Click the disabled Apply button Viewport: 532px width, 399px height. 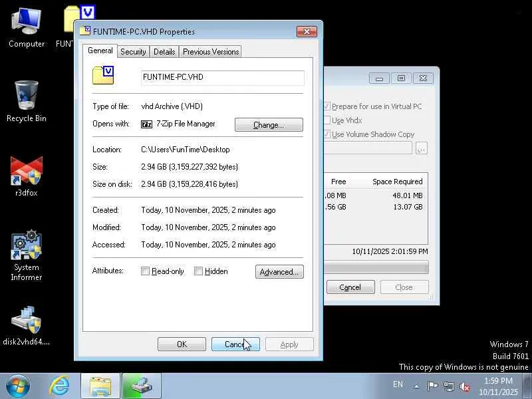pyautogui.click(x=289, y=344)
